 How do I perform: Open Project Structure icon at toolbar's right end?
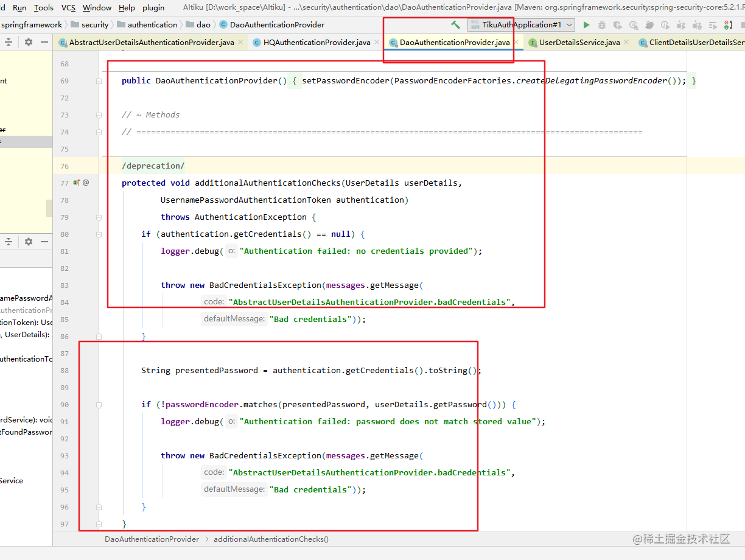pyautogui.click(x=728, y=25)
